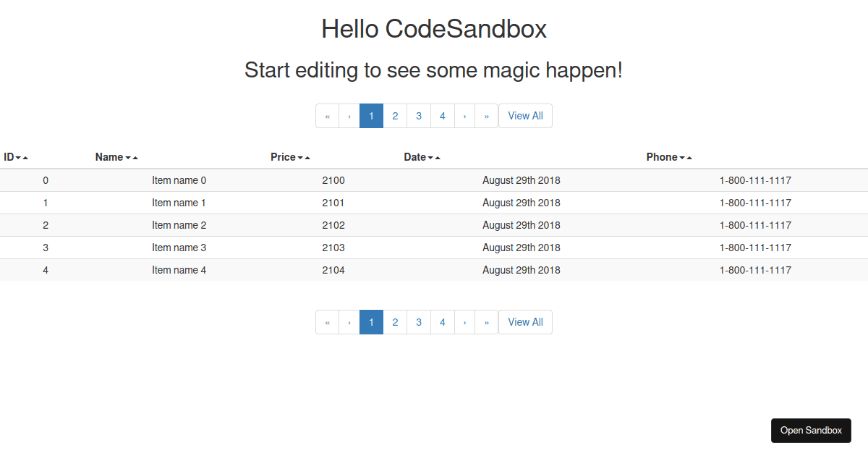Select page 3 in the bottom pagination
Viewport: 868px width, 456px height.
point(419,322)
